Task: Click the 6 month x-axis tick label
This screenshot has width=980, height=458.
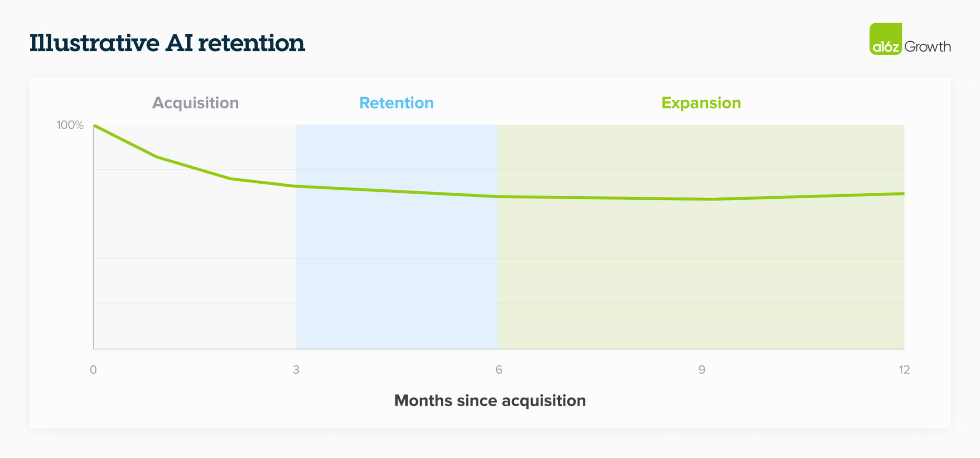Action: coord(498,370)
